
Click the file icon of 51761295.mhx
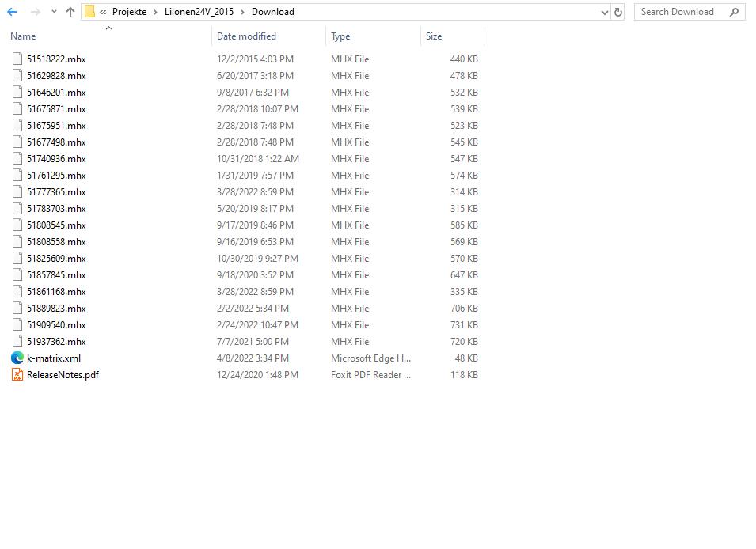click(x=17, y=176)
